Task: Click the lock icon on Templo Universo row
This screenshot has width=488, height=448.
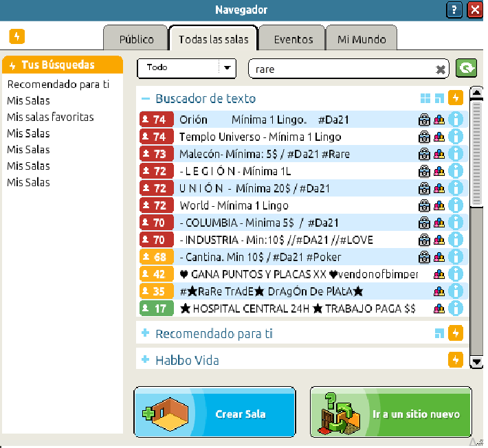Action: [x=424, y=137]
